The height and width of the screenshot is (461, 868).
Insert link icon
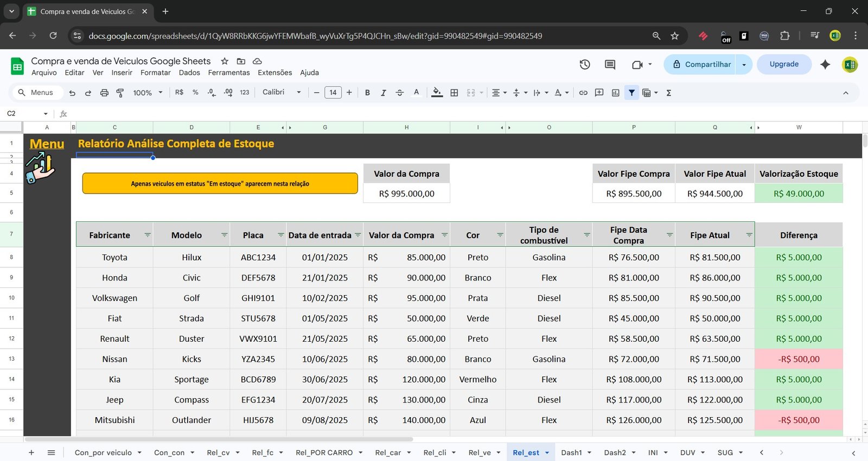[x=583, y=93]
